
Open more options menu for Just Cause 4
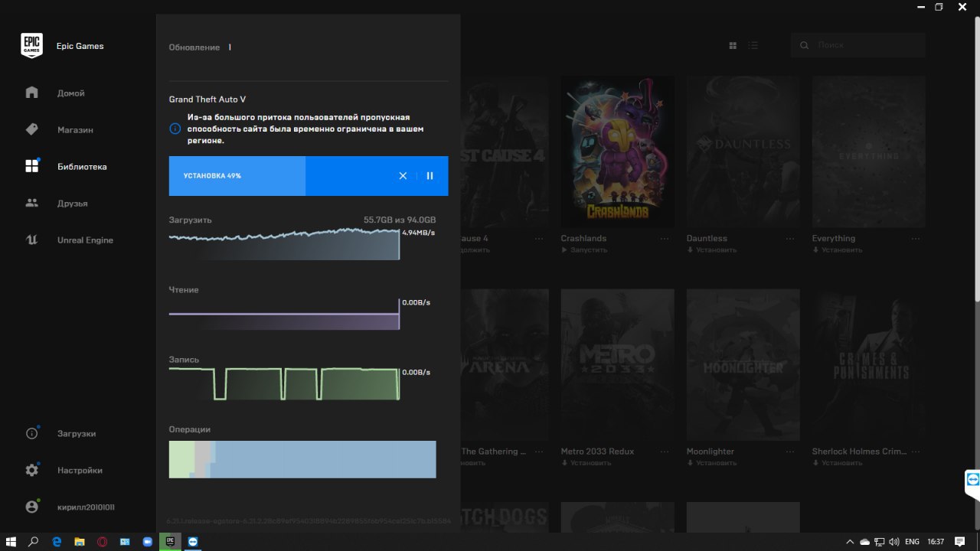coord(540,239)
